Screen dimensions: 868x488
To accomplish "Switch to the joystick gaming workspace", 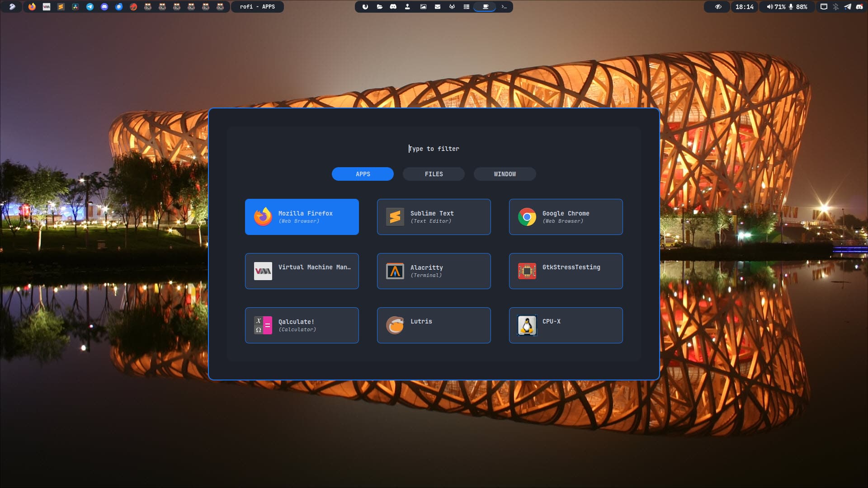I will [x=407, y=7].
